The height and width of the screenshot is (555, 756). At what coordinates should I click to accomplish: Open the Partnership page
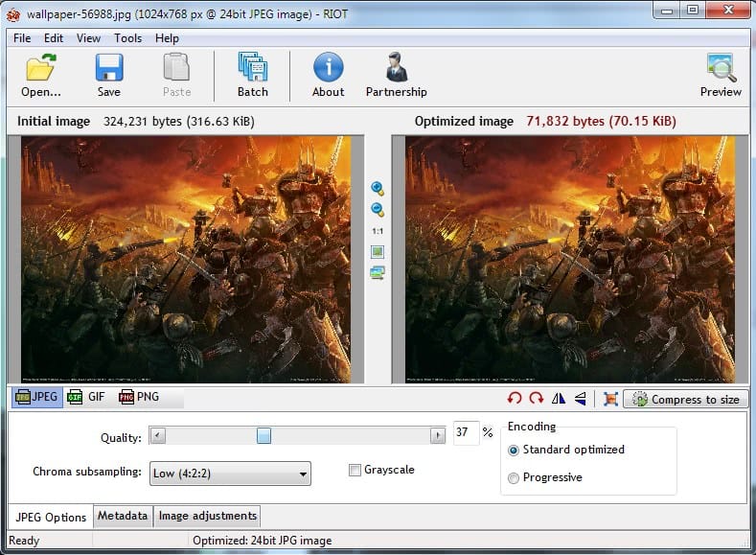[x=397, y=75]
